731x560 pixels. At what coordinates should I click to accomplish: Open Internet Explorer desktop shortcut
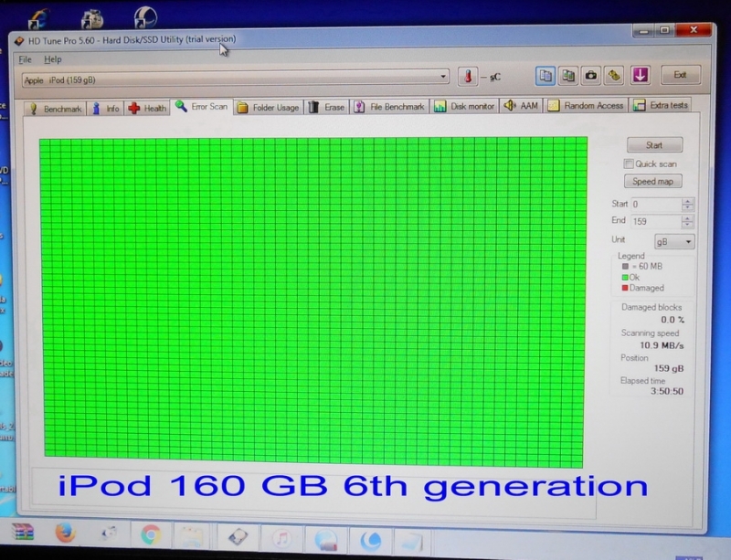click(x=38, y=19)
